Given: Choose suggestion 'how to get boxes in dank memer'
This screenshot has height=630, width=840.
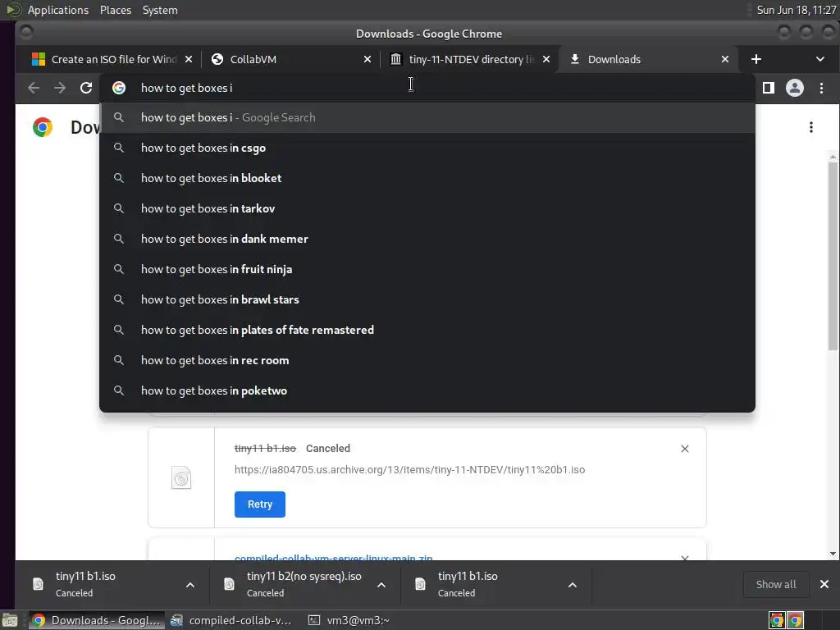Looking at the screenshot, I should [x=427, y=239].
